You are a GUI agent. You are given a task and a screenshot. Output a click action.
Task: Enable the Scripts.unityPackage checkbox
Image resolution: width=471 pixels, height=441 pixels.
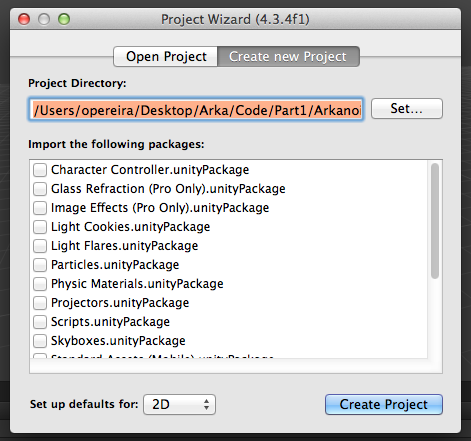coord(40,322)
